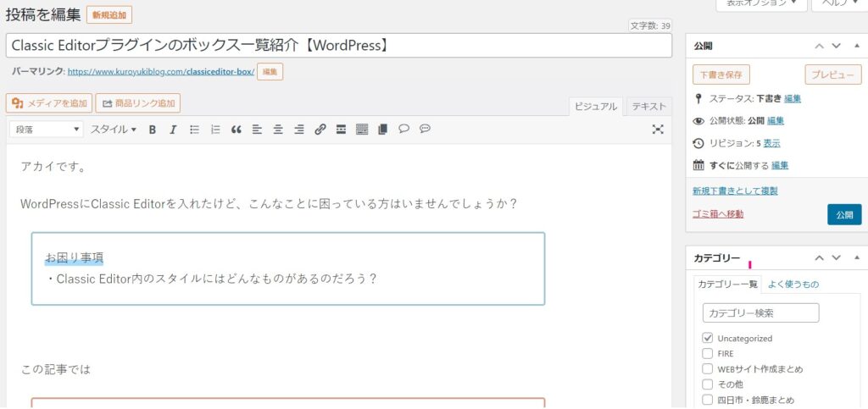Enable distraction-free fullscreen writing mode
The width and height of the screenshot is (868, 409).
tap(658, 130)
